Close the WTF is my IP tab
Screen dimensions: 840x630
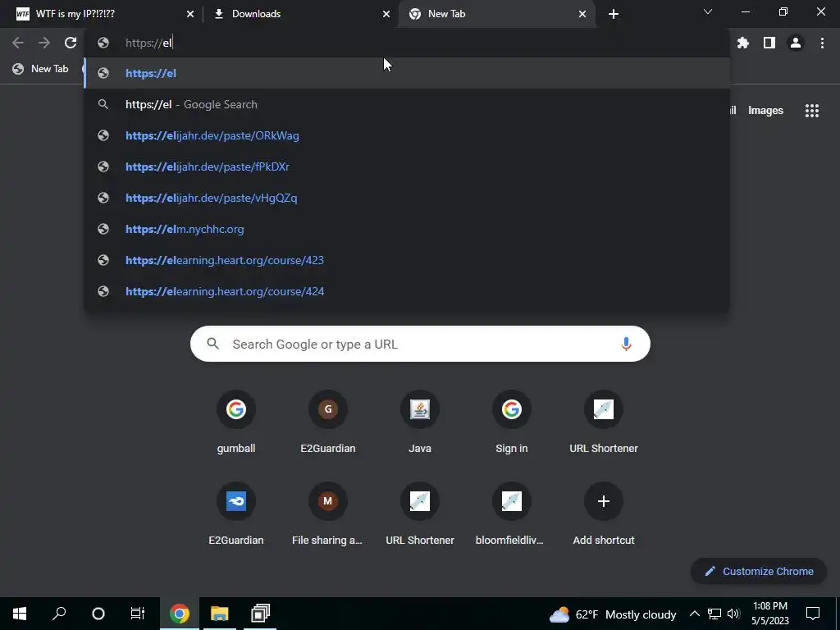coord(190,14)
